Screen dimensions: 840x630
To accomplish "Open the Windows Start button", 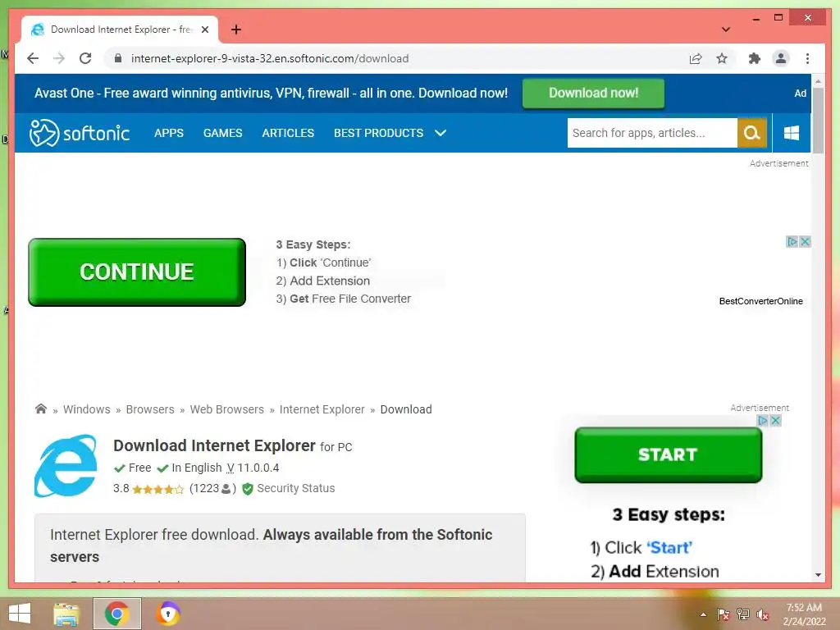I will tap(20, 614).
